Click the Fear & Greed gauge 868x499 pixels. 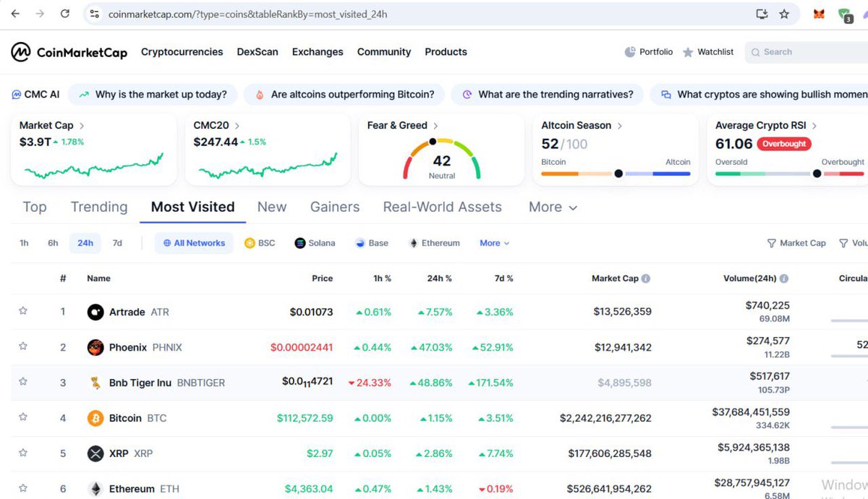point(441,159)
